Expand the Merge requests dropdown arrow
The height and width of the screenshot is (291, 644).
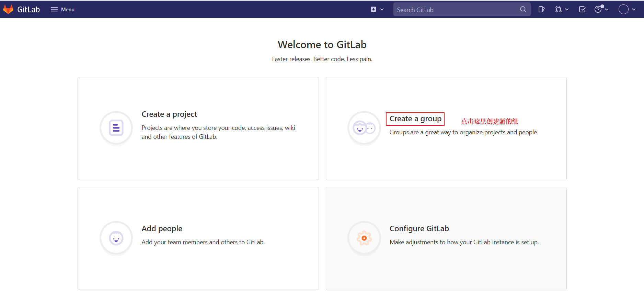click(567, 10)
